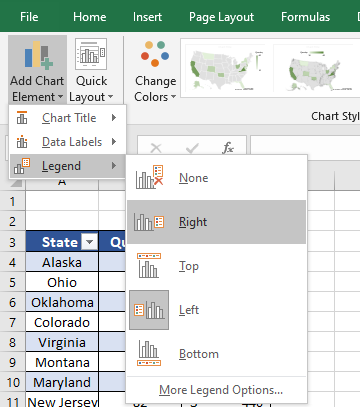Apply the second map chart style
360x407 pixels.
click(x=314, y=68)
